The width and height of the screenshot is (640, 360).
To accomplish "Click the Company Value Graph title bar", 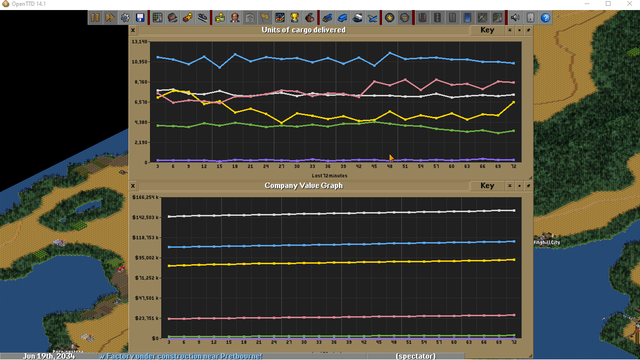I will [x=303, y=186].
